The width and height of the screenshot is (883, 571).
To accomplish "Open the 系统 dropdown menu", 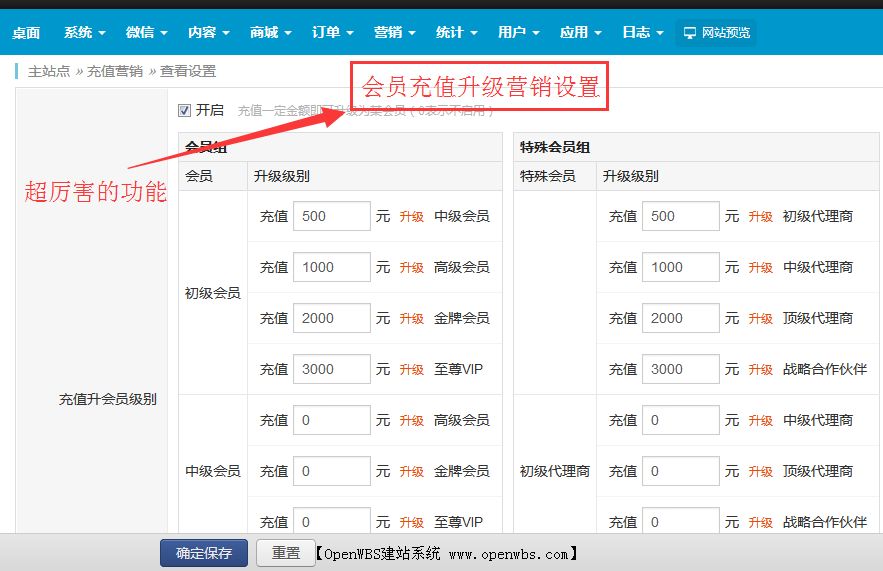I will (x=84, y=33).
